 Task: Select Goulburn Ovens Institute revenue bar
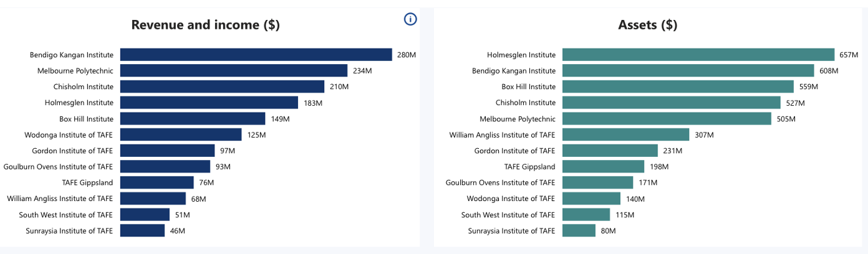coord(165,166)
